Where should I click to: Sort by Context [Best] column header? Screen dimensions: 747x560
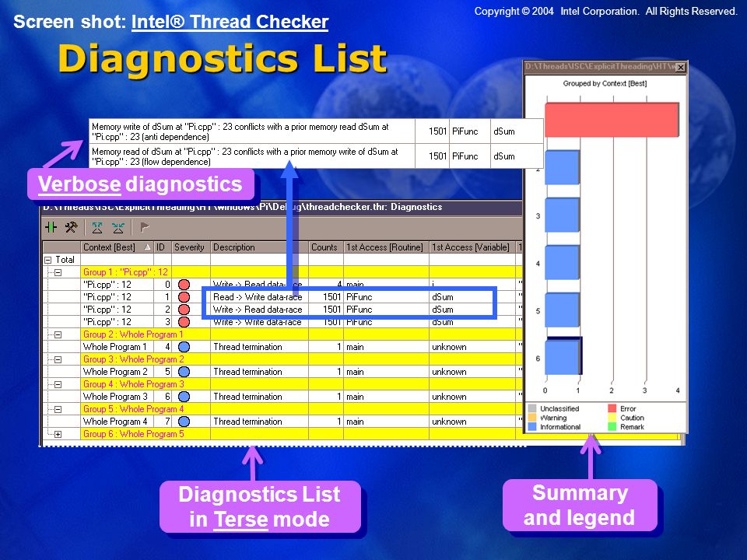(117, 247)
